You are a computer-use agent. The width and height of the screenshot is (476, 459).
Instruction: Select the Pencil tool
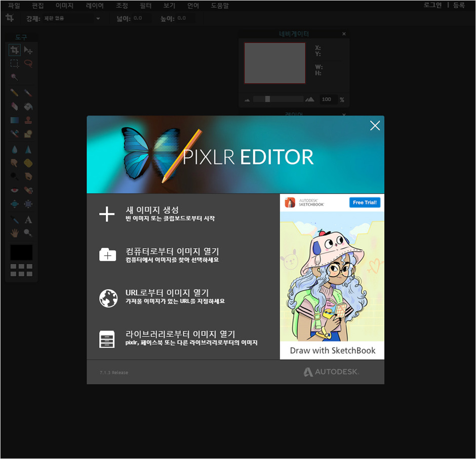[15, 93]
